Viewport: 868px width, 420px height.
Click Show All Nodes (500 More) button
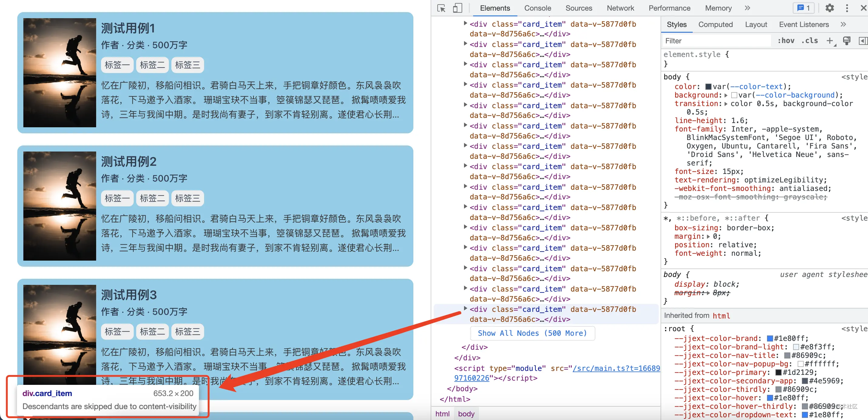coord(531,333)
